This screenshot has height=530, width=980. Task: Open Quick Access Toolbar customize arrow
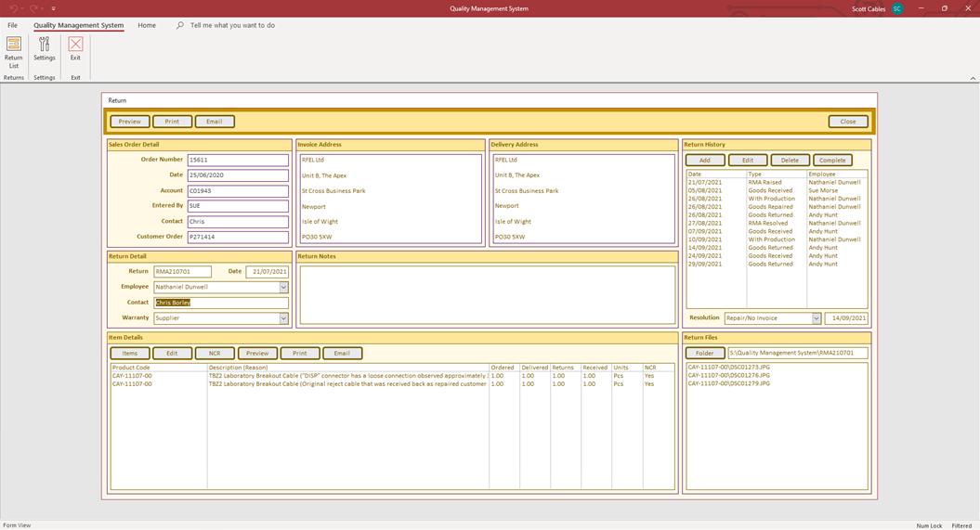(53, 8)
